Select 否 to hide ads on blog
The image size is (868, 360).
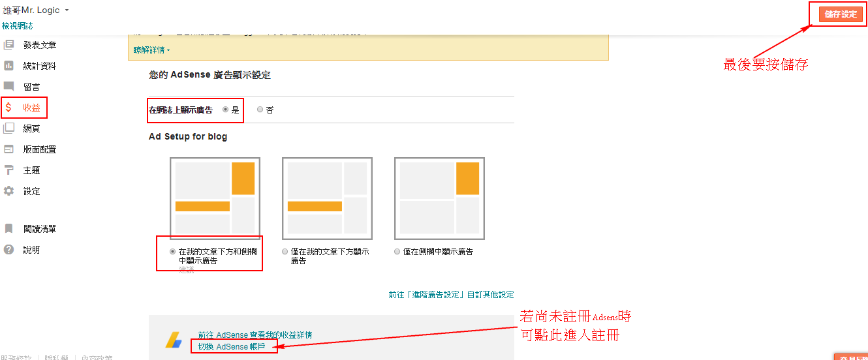point(260,110)
